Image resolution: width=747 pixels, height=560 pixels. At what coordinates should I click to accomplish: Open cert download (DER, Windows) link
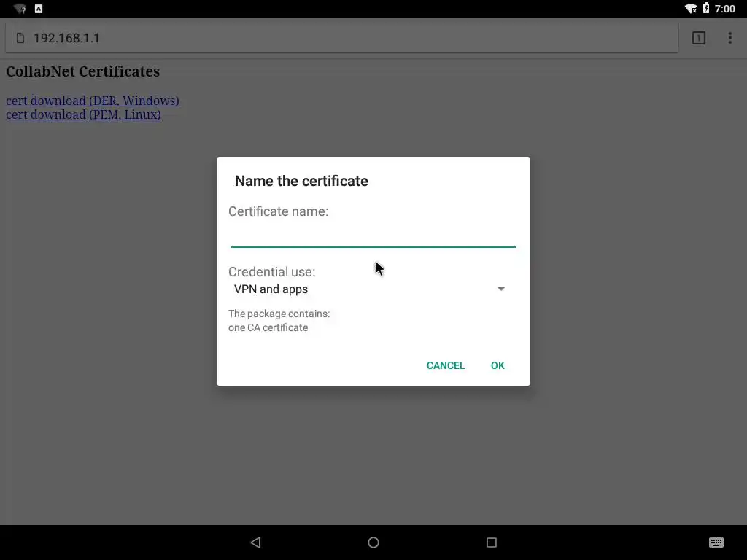click(x=93, y=101)
